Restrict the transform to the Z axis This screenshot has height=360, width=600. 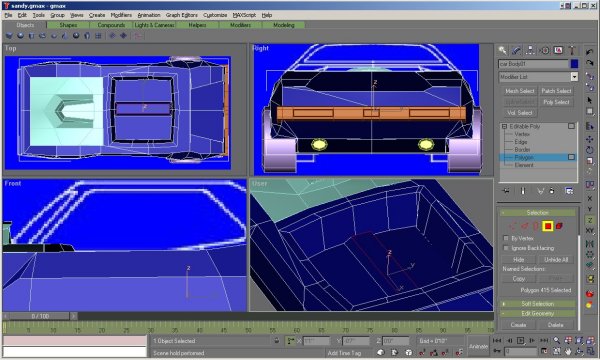[x=590, y=220]
